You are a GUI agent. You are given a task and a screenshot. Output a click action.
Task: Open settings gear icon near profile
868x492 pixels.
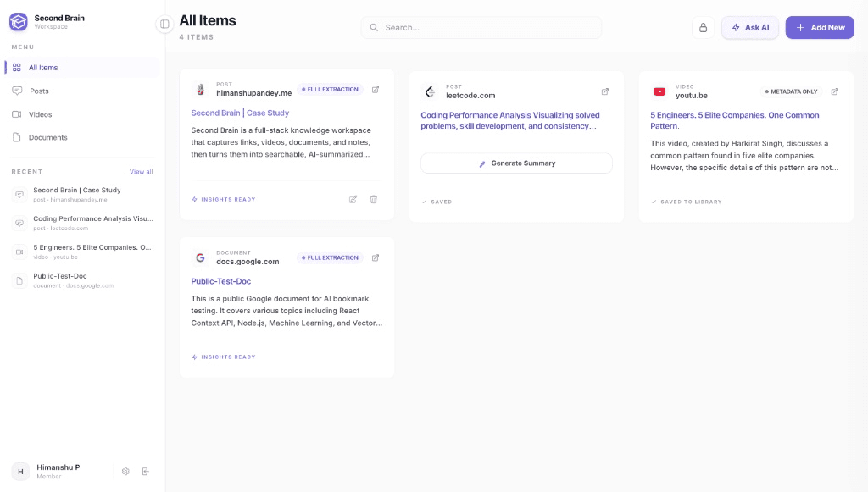pyautogui.click(x=125, y=472)
